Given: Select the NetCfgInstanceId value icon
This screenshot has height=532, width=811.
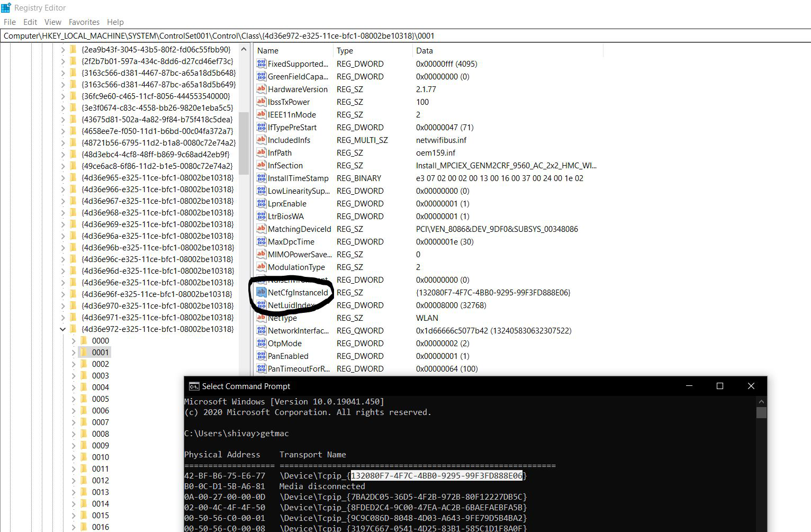Looking at the screenshot, I should click(261, 292).
